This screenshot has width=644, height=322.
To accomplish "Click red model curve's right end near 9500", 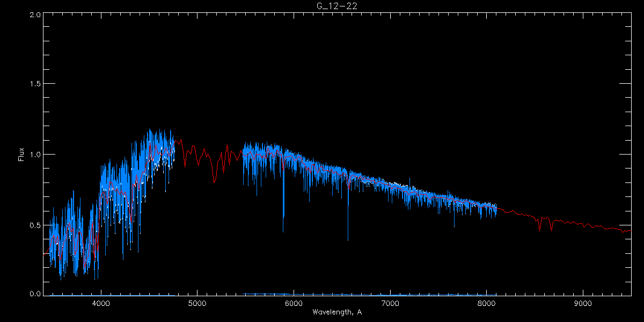I will (x=630, y=231).
